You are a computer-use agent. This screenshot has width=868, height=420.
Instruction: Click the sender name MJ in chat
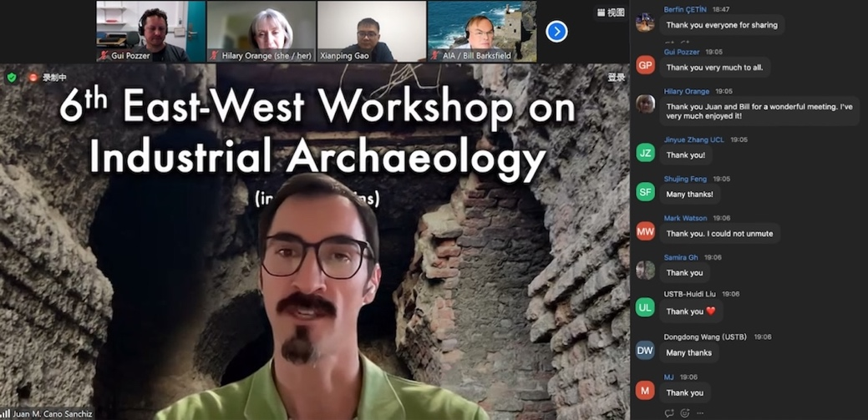pos(669,377)
